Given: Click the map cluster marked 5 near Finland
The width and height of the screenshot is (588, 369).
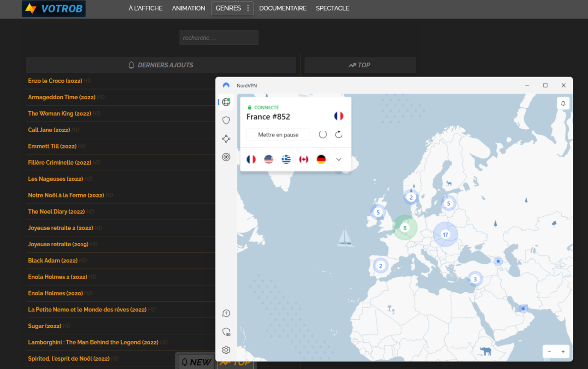Looking at the screenshot, I should 448,203.
